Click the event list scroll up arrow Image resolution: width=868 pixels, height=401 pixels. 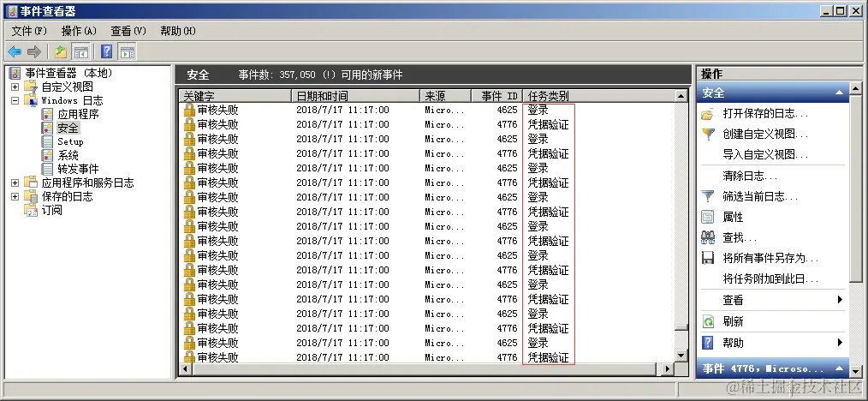(x=681, y=96)
